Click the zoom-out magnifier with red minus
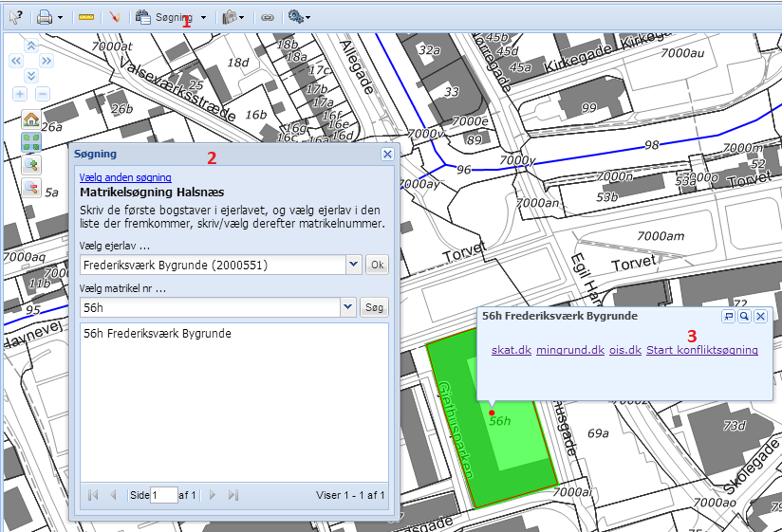Viewport: 782px width, 532px height. 31,188
